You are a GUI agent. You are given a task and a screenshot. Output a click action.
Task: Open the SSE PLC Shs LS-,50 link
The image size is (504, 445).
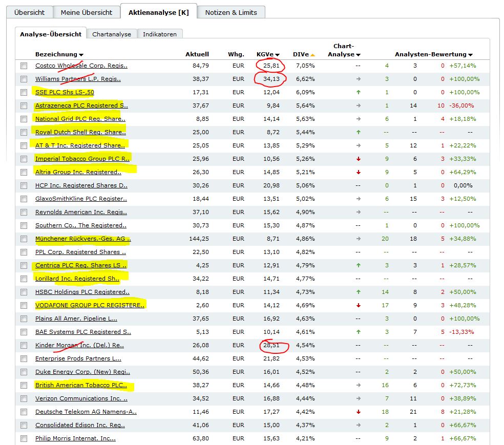(x=65, y=92)
